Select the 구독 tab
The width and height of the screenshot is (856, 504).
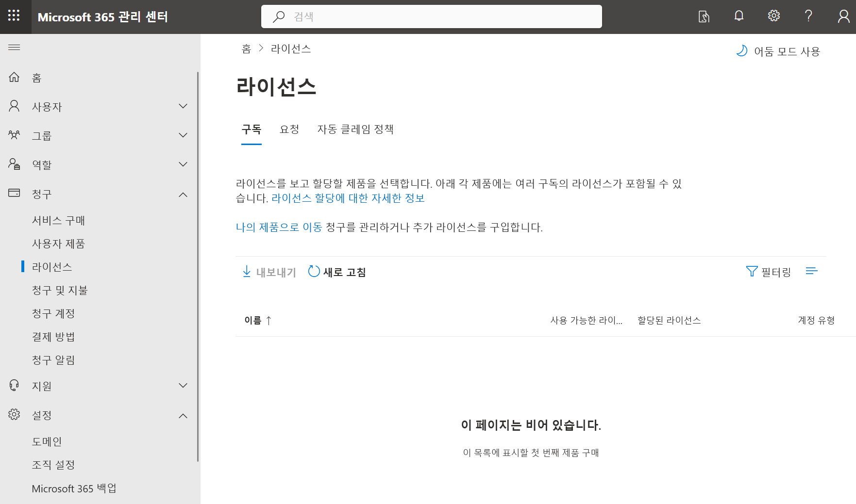252,129
